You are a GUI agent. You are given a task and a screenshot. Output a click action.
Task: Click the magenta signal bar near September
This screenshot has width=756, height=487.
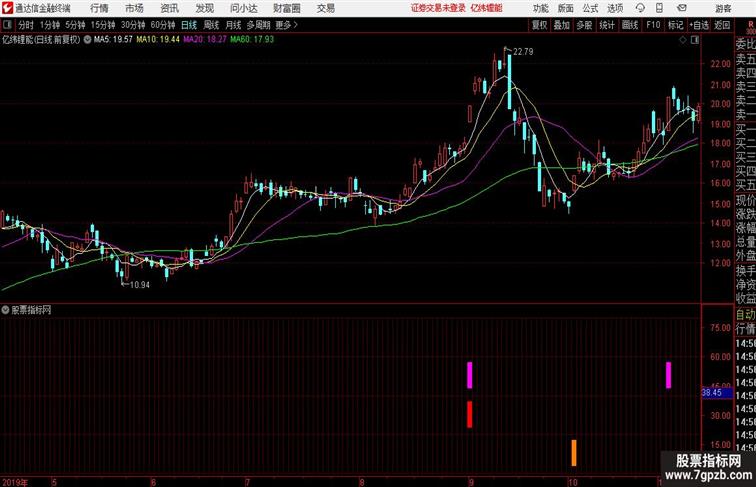point(470,375)
